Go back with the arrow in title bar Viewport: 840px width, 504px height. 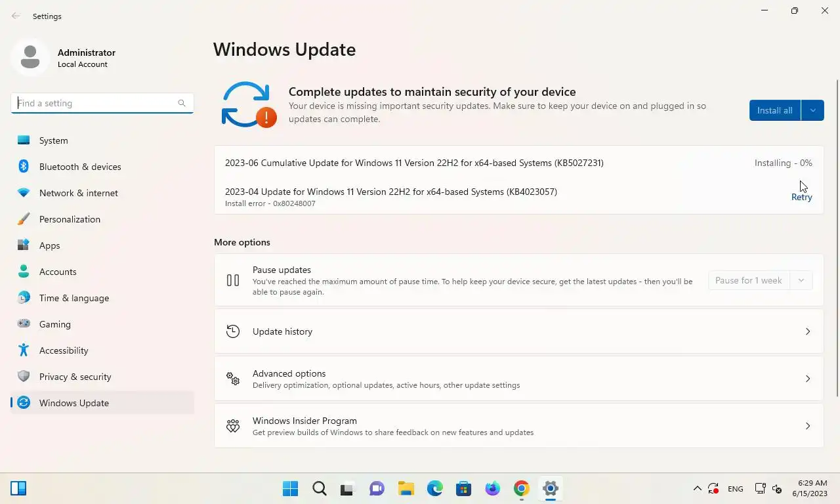point(16,16)
